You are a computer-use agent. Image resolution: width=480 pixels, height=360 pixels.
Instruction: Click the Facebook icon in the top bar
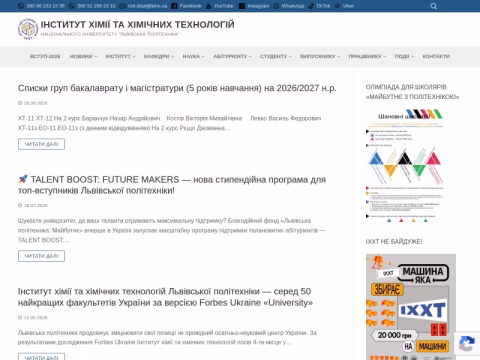pos(174,6)
